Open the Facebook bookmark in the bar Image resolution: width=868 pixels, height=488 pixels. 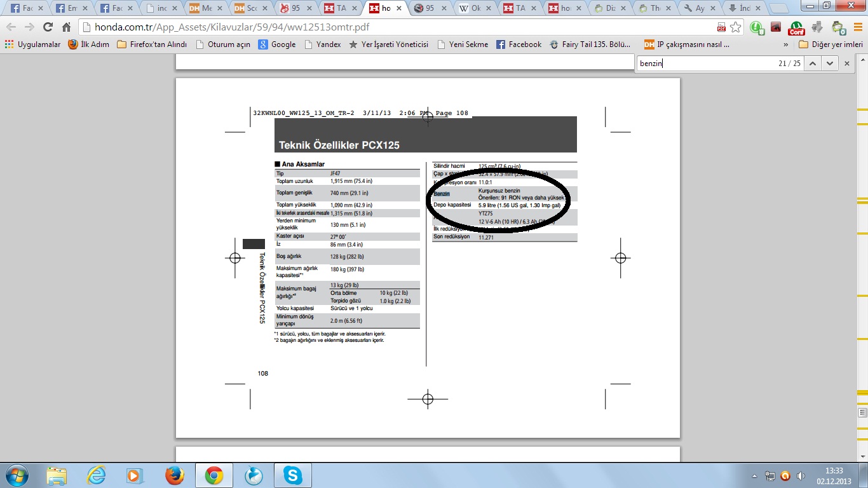(519, 44)
